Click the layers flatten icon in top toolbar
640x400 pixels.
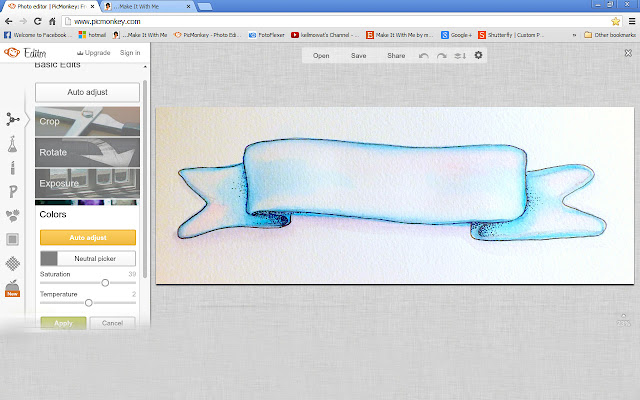pos(460,56)
